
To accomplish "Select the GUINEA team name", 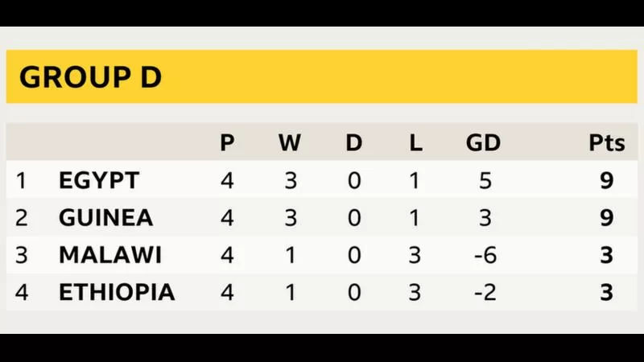I will pos(105,217).
